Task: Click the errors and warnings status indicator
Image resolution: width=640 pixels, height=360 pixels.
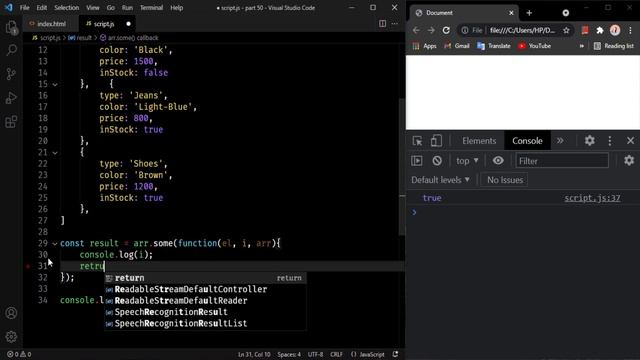Action: [x=19, y=354]
